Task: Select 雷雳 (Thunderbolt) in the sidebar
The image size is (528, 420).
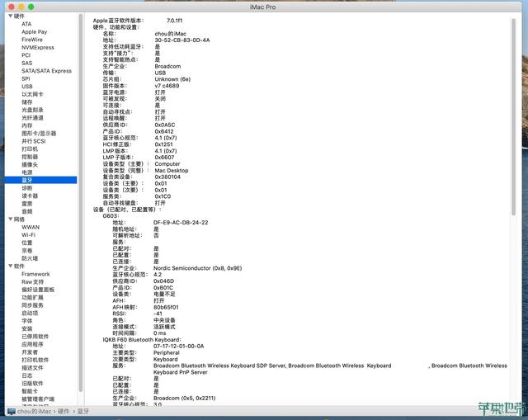Action: click(x=27, y=204)
